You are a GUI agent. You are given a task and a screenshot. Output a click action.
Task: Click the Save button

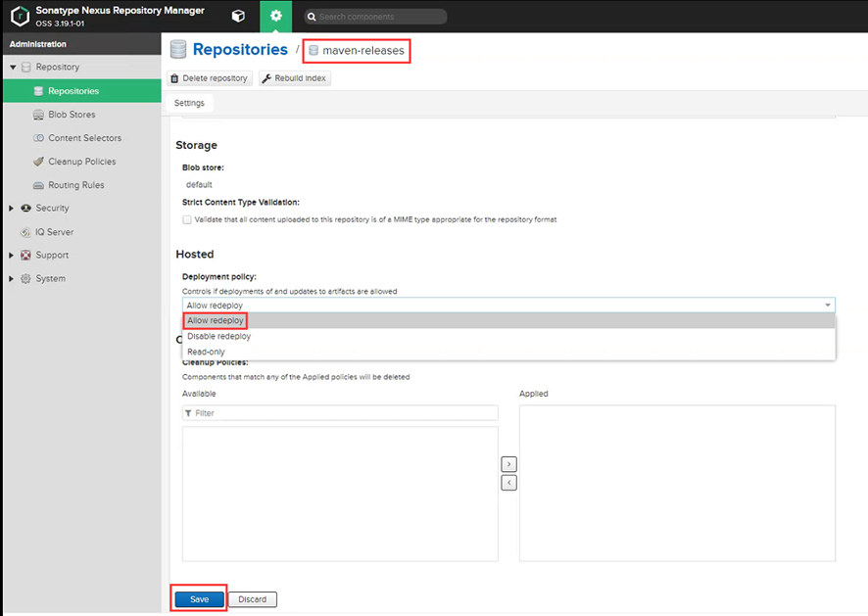point(199,599)
